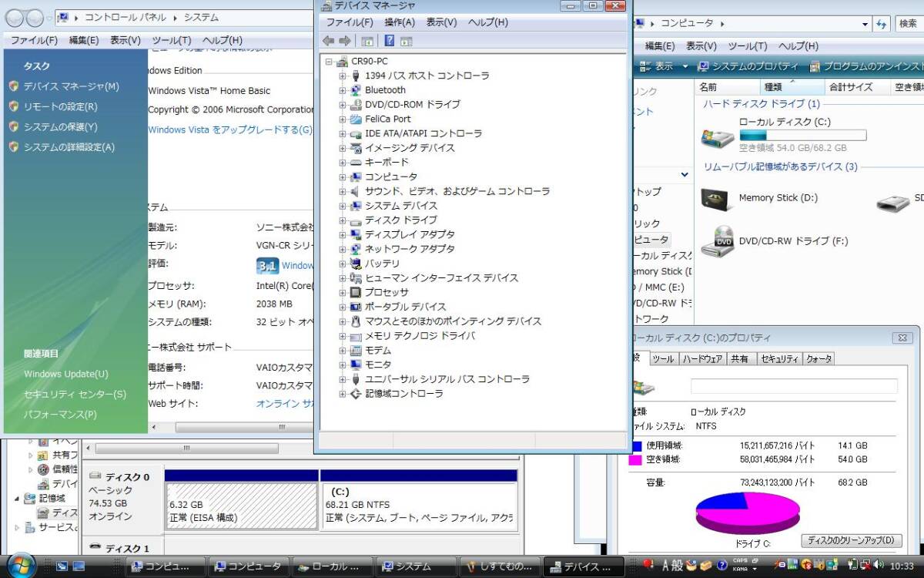Click the DVD/CD-RW ドライブ (F:) disc icon

[x=717, y=241]
